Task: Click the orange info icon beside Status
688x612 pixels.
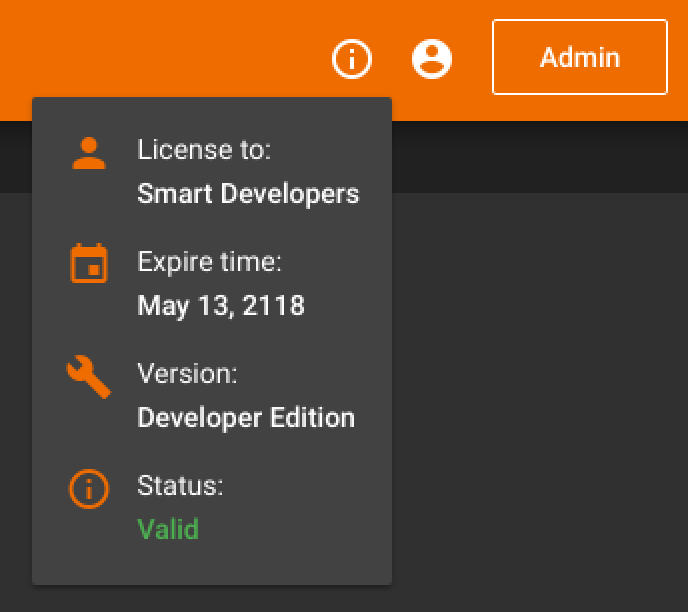Action: [x=89, y=489]
